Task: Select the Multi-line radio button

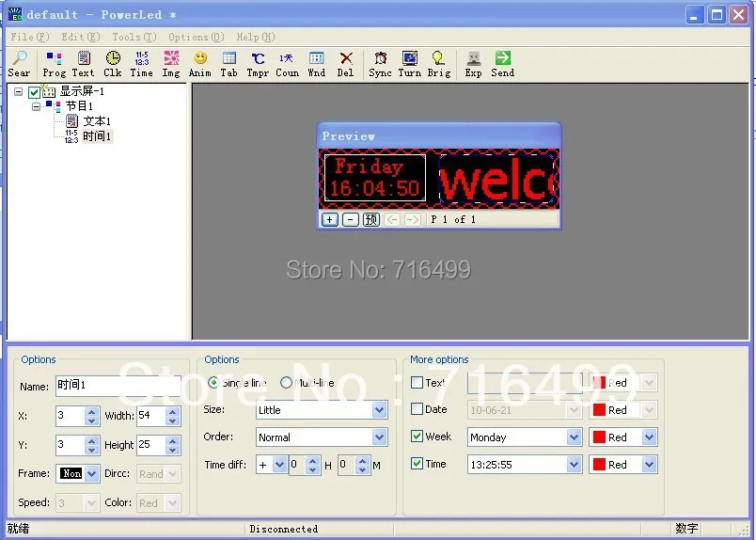Action: click(x=287, y=383)
